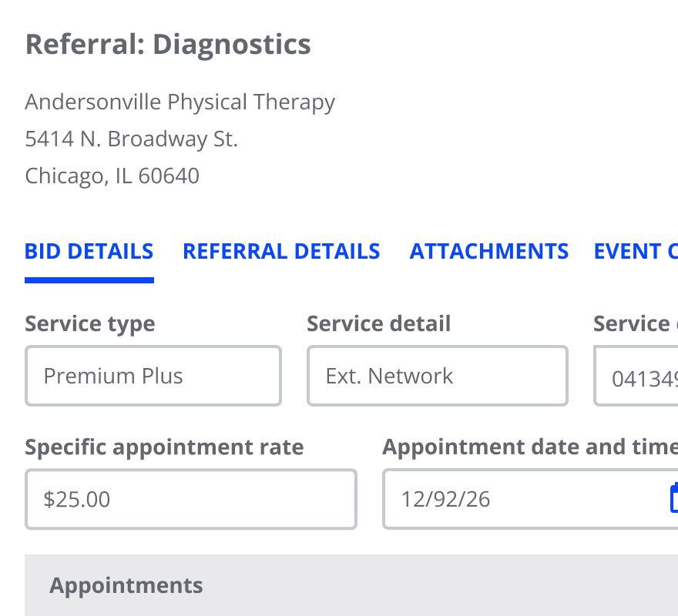The image size is (678, 616).
Task: Click the Referral: Diagnostics heading
Action: click(x=168, y=44)
